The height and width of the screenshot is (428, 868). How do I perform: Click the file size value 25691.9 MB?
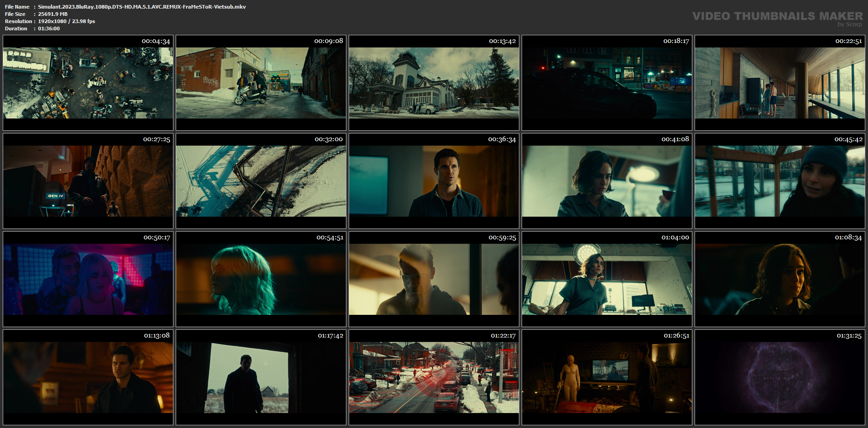[53, 14]
